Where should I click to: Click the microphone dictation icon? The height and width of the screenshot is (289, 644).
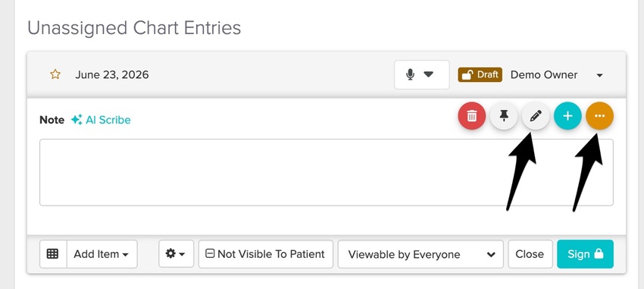pyautogui.click(x=410, y=74)
